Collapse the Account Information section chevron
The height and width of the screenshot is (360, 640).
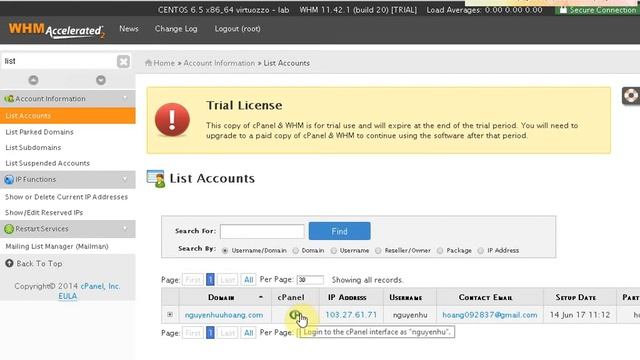point(125,98)
